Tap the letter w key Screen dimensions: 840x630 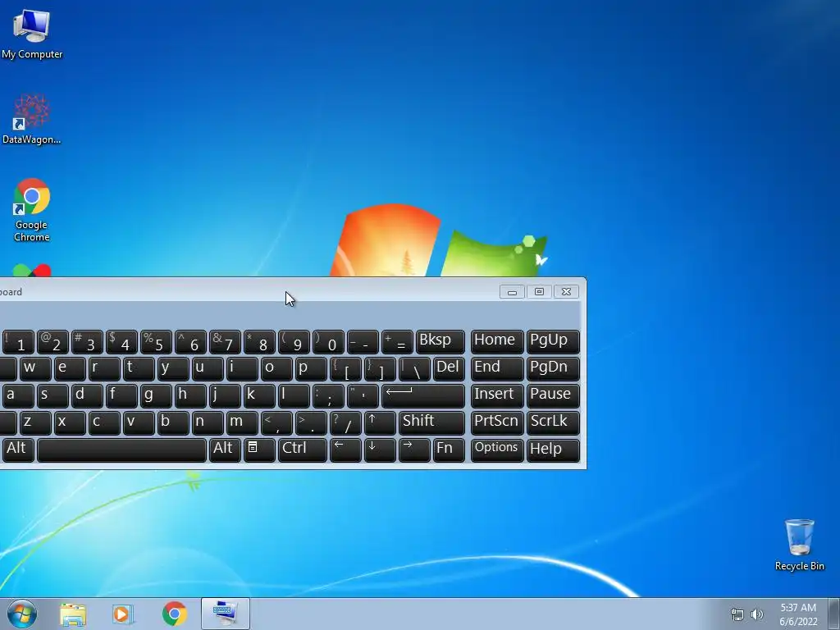pyautogui.click(x=35, y=368)
